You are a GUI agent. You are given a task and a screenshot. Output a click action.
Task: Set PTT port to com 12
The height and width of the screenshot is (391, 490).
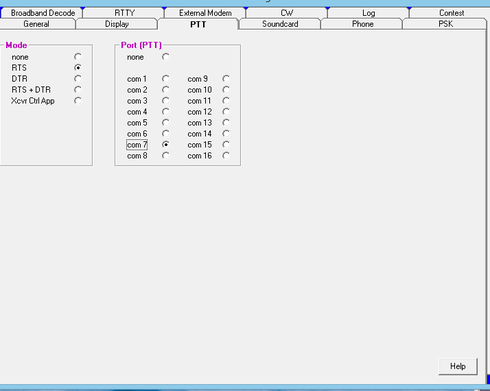click(x=226, y=112)
